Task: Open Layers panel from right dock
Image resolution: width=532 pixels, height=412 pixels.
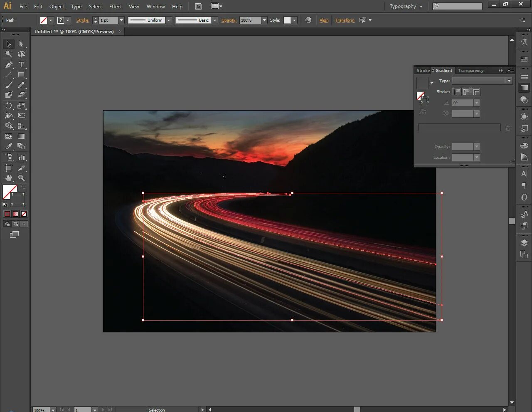Action: pos(524,243)
